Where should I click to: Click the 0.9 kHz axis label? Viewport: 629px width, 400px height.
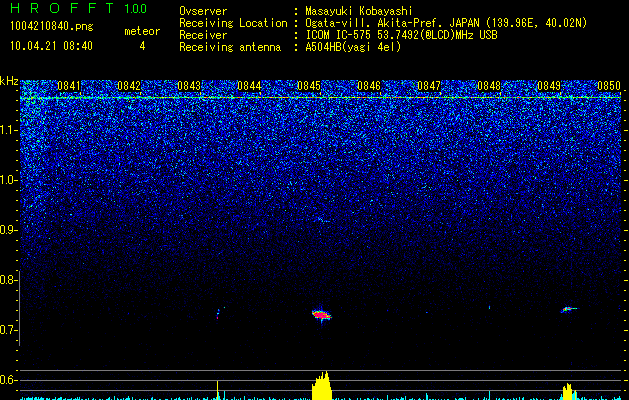pyautogui.click(x=8, y=230)
